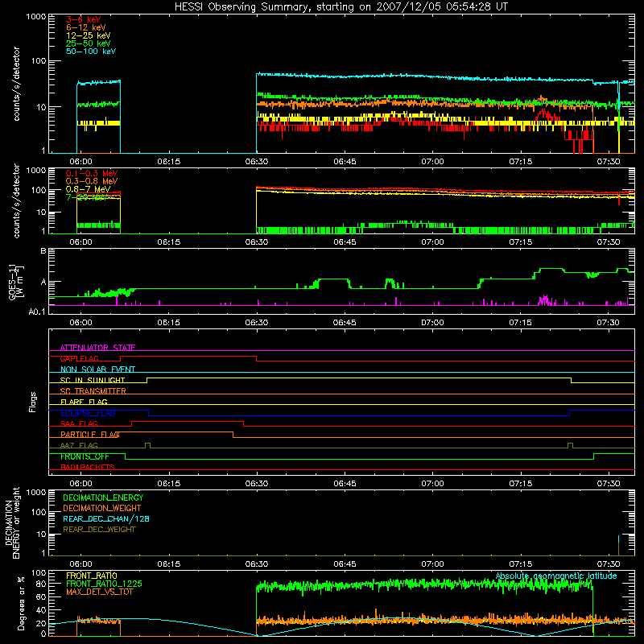This screenshot has height=644, width=644.
Task: Click 07:30 tick under the decimation plot
Action: click(x=609, y=564)
